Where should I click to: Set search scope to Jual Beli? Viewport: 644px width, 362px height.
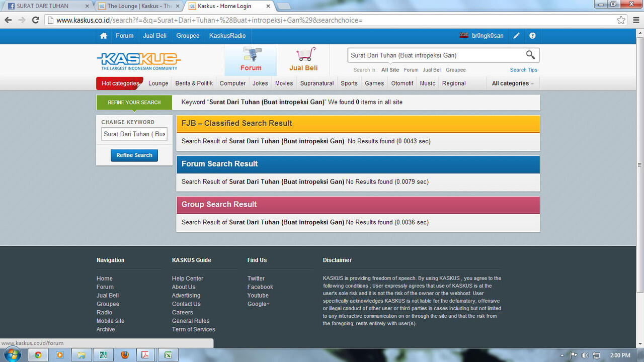tap(432, 70)
